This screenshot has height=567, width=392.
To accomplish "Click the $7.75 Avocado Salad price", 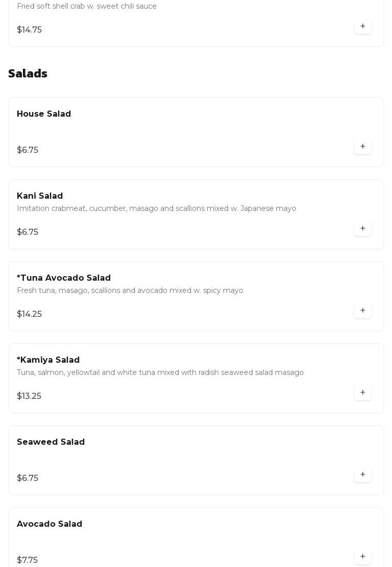I will tap(27, 560).
